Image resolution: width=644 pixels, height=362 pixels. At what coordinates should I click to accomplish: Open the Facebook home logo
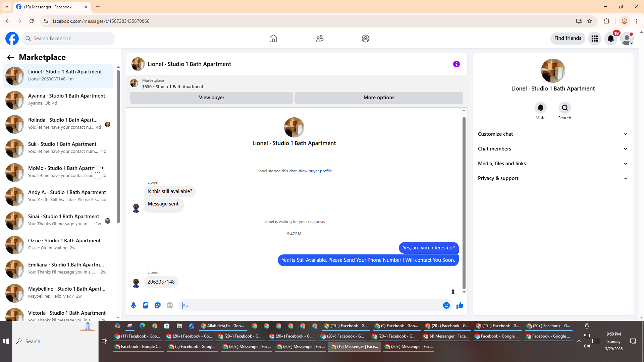tap(12, 39)
